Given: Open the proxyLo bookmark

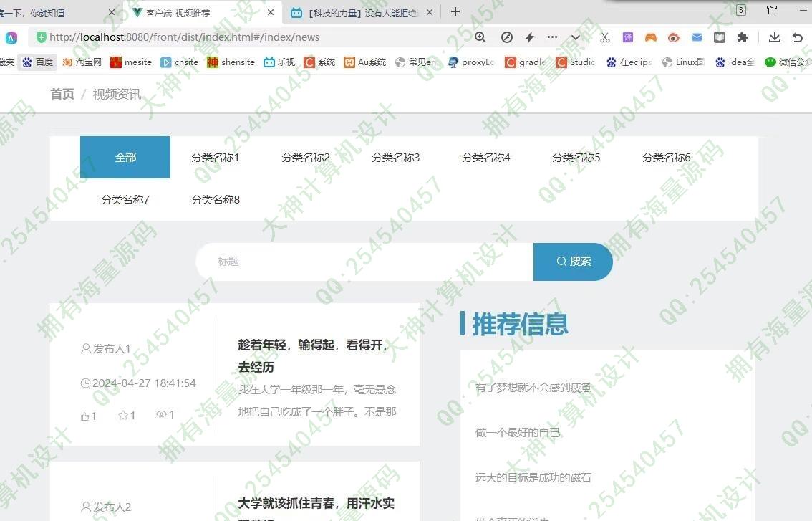Looking at the screenshot, I should pyautogui.click(x=471, y=62).
